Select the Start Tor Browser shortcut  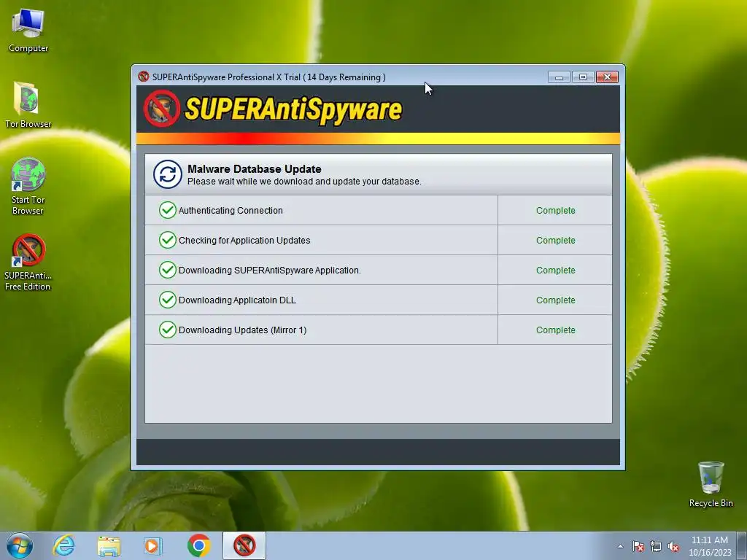(28, 186)
